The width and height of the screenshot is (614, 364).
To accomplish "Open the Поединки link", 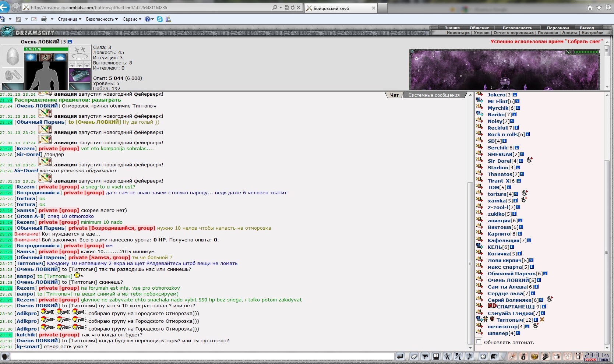I will point(548,33).
